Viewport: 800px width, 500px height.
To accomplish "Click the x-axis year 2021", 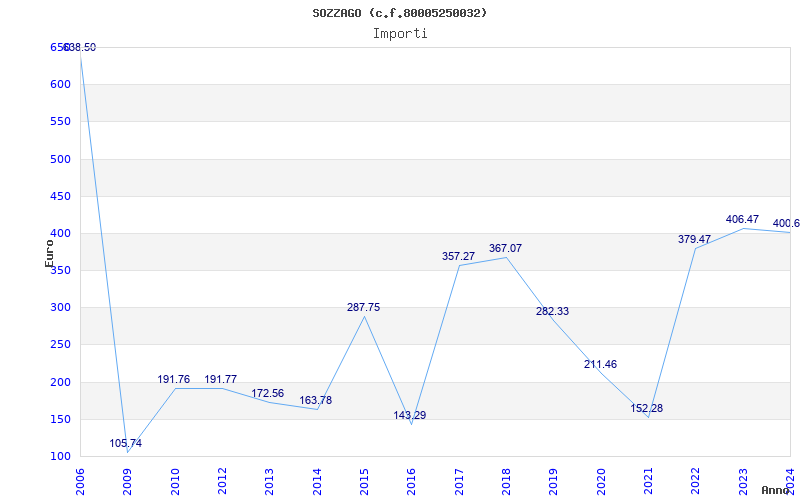I will (648, 481).
